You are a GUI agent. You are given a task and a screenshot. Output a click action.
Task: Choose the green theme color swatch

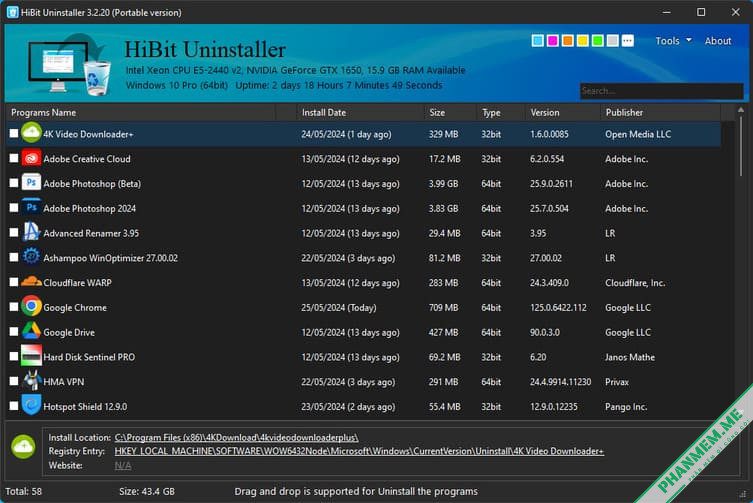[x=597, y=41]
